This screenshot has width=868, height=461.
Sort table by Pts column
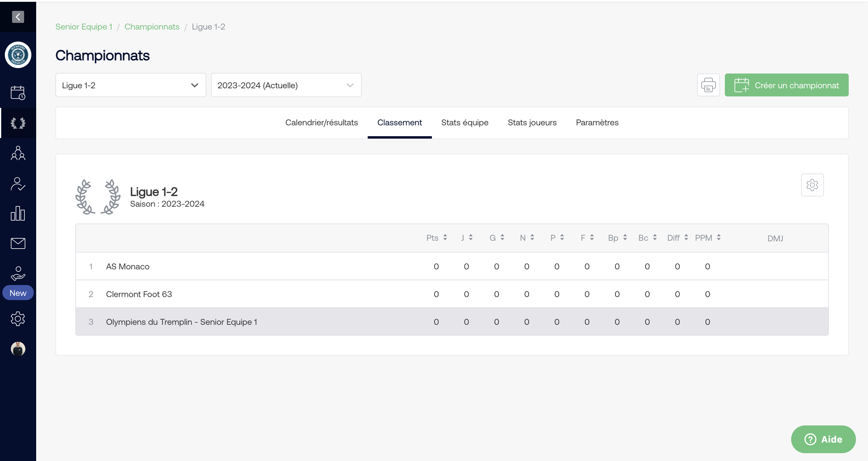click(436, 237)
